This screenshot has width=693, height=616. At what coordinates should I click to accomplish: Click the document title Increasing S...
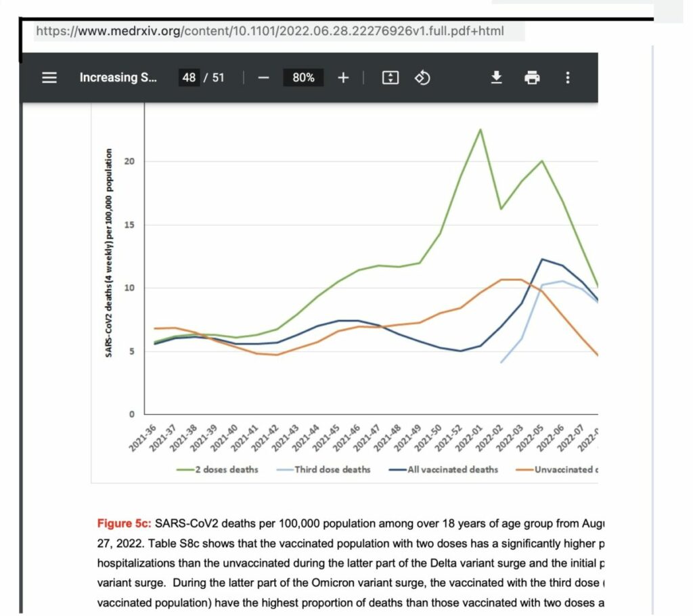(x=118, y=78)
